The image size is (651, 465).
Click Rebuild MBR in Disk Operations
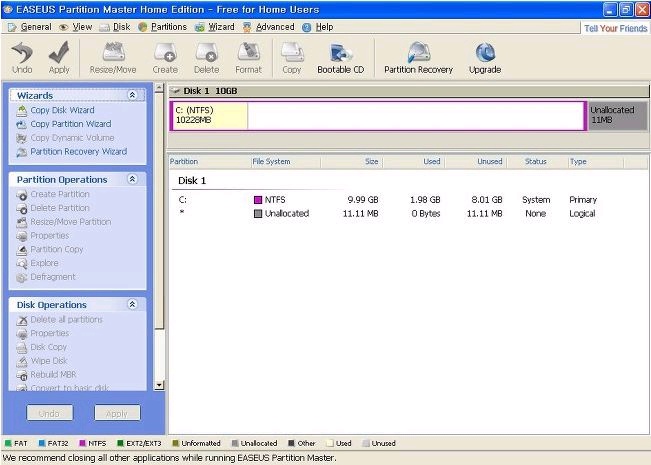click(x=53, y=374)
